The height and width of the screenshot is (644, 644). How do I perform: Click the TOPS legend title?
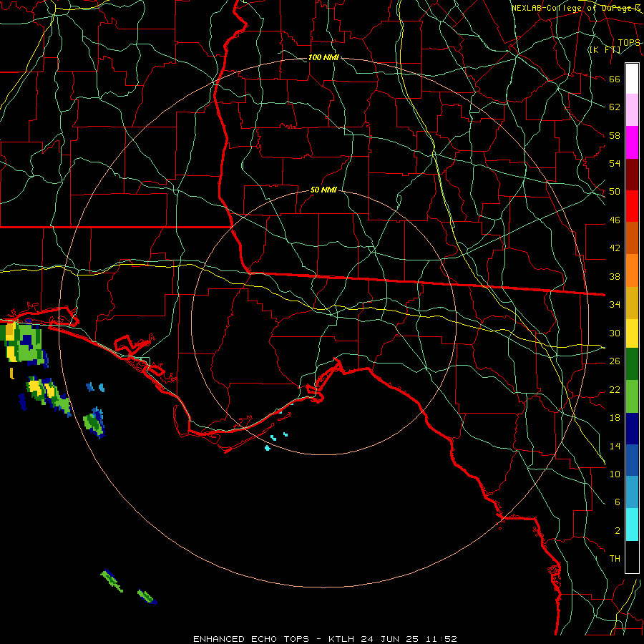[x=629, y=43]
